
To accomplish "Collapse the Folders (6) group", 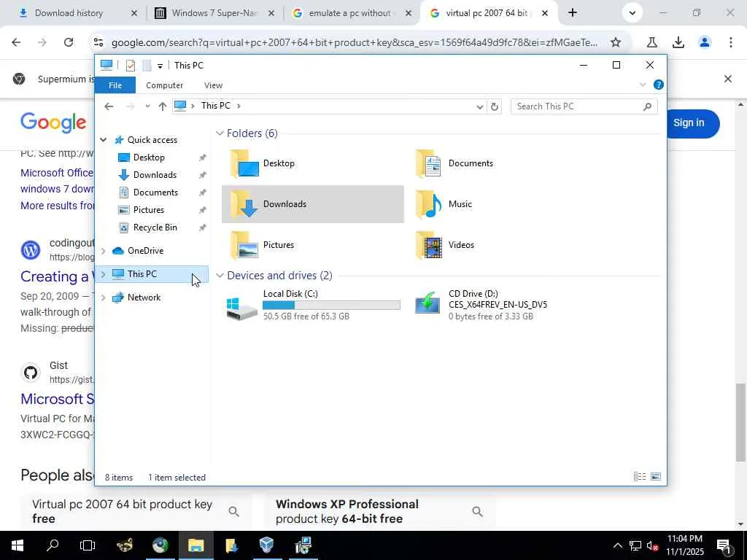I will point(220,133).
